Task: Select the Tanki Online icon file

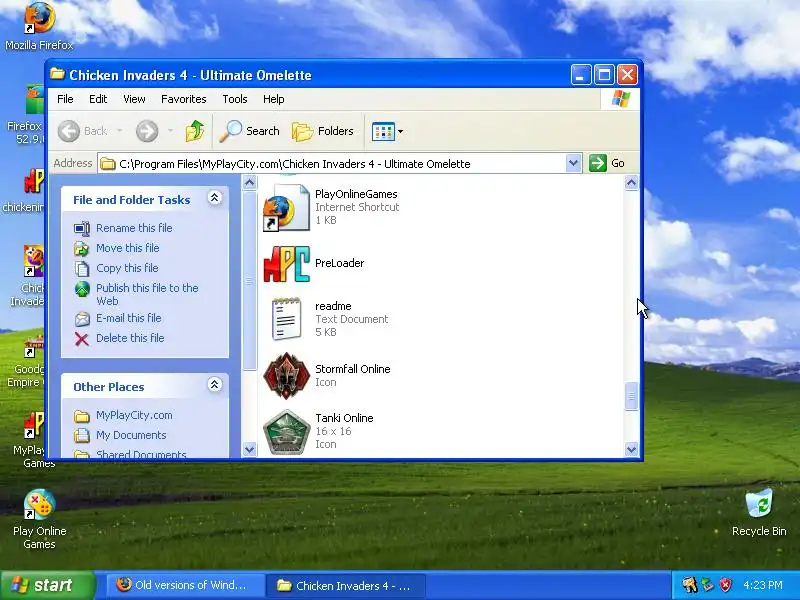Action: point(286,432)
